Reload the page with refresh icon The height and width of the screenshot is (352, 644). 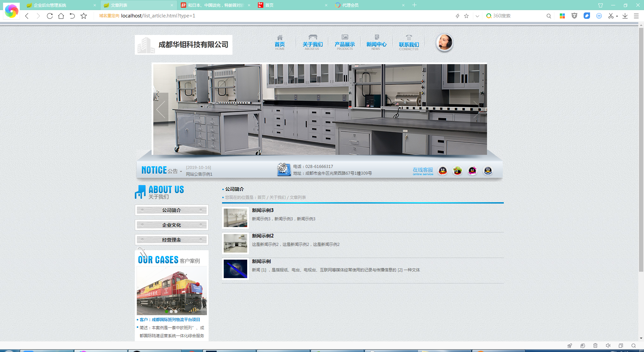(50, 16)
